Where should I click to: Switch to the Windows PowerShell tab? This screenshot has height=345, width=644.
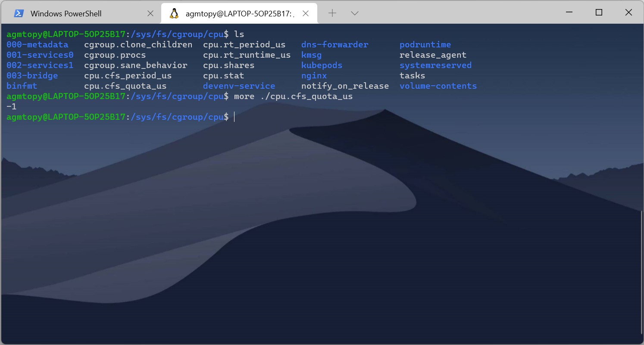pos(81,13)
